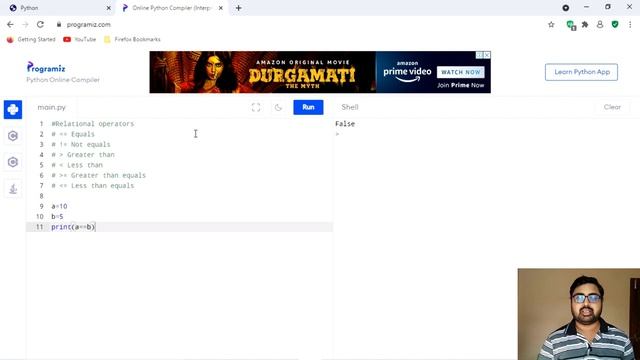Screen dimensions: 640x360
Task: Go back in browser history
Action: (x=10, y=24)
